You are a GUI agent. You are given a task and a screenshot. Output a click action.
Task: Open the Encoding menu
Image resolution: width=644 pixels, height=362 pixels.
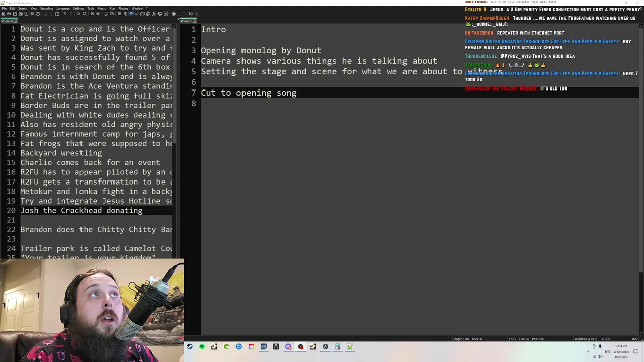click(x=47, y=8)
